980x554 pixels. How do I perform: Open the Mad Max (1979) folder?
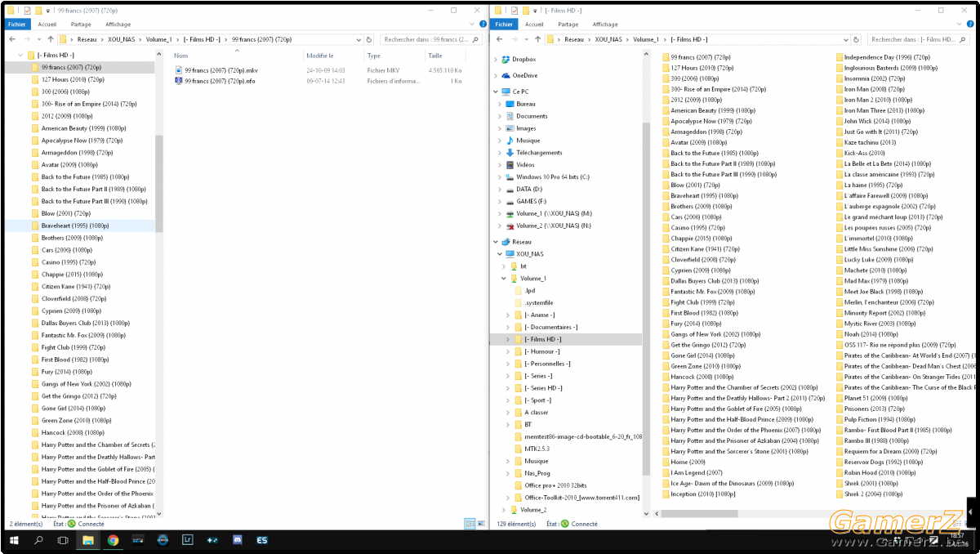(x=871, y=281)
